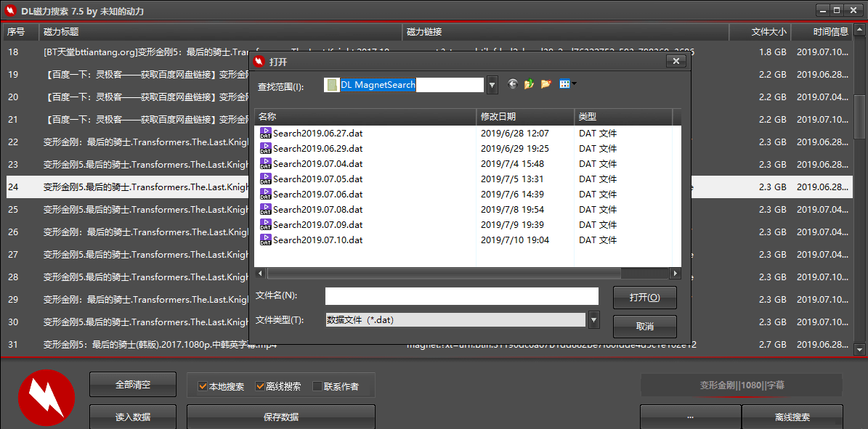This screenshot has height=429, width=868.
Task: Click DAT icon of Search2019.06.27.dat
Action: coord(266,133)
